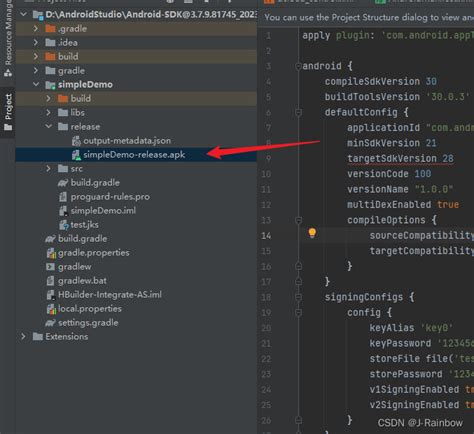Click the keyAlias 'key0' line

411,328
